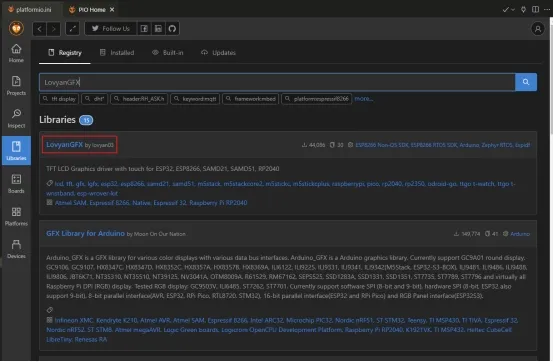Click the forward navigation arrow
Image resolution: width=553 pixels, height=362 pixels.
click(53, 29)
